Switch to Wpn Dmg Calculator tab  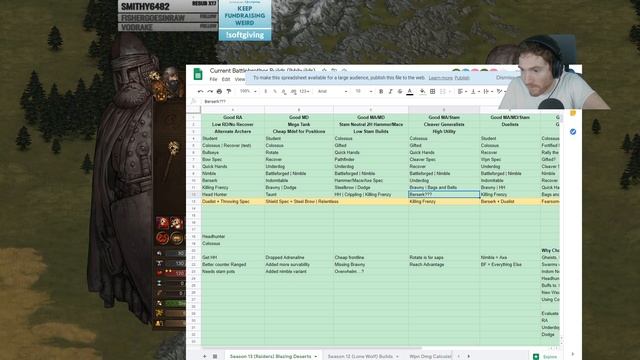(x=430, y=356)
